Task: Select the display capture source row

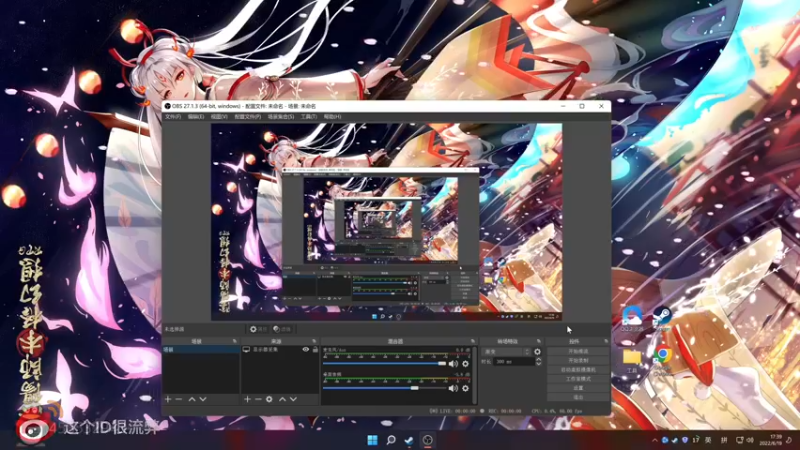Action: click(280, 349)
